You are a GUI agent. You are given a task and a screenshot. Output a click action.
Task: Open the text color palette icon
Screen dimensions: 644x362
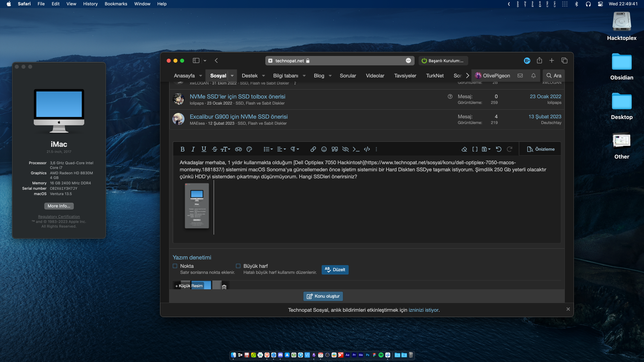[249, 149]
